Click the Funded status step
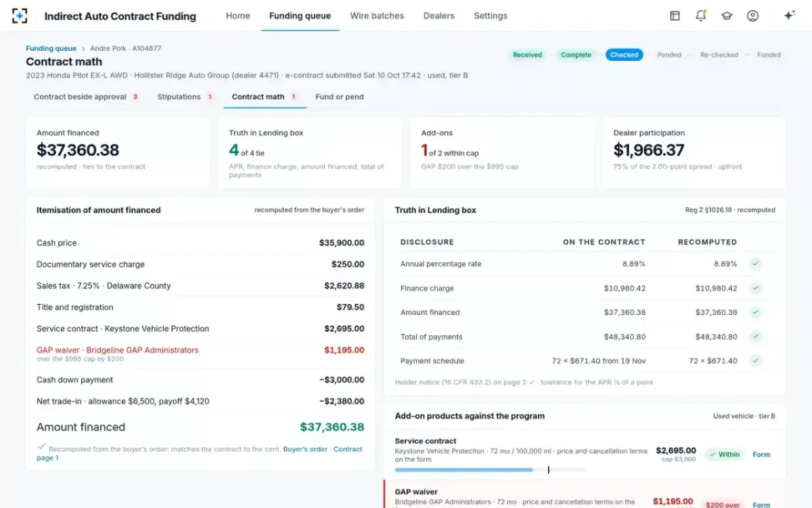 click(x=769, y=55)
